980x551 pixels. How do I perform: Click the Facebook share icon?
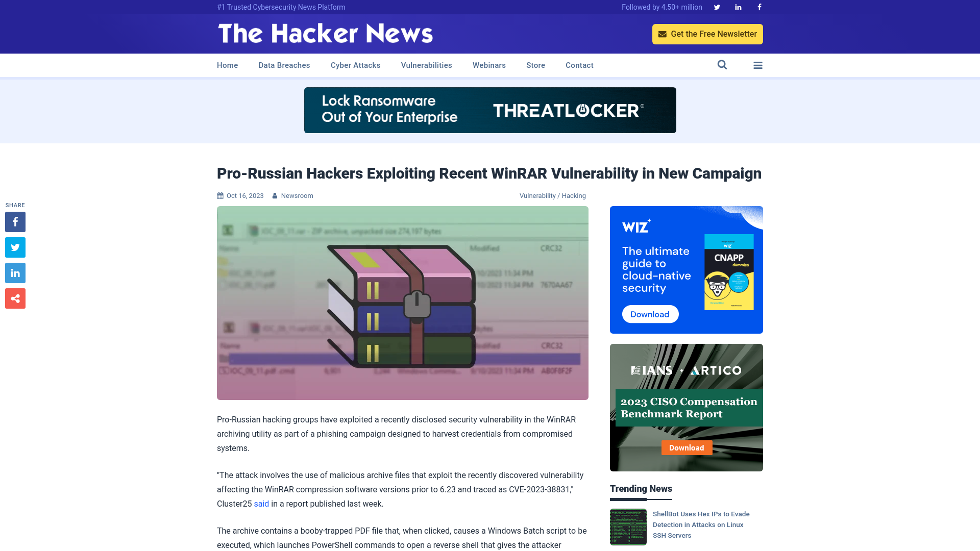tap(15, 221)
